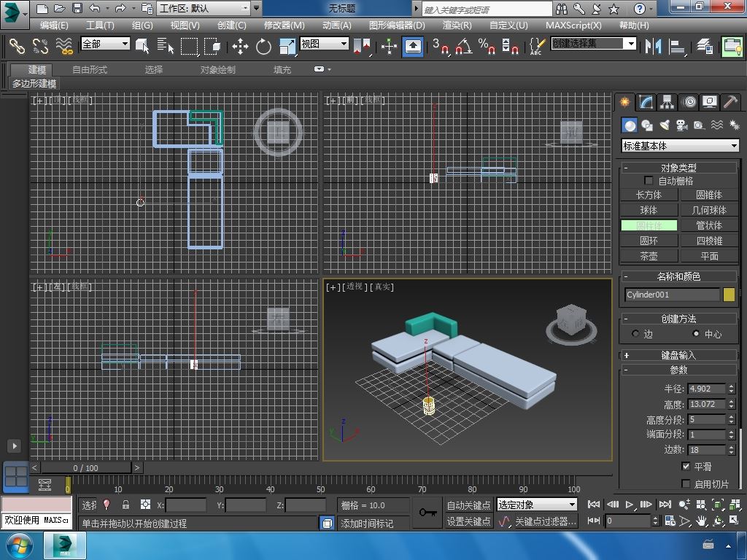Click the 长方体 box primitive button

tap(649, 195)
